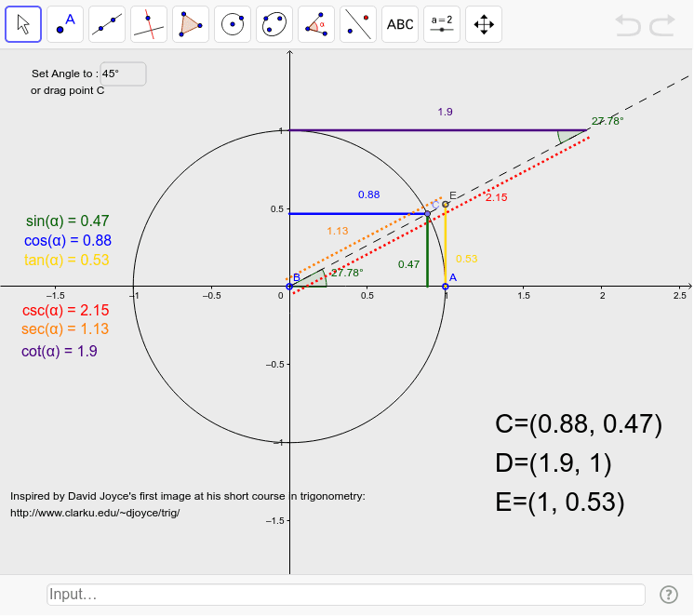Click the green 0.47 sine length label
The width and height of the screenshot is (694, 616).
click(408, 264)
